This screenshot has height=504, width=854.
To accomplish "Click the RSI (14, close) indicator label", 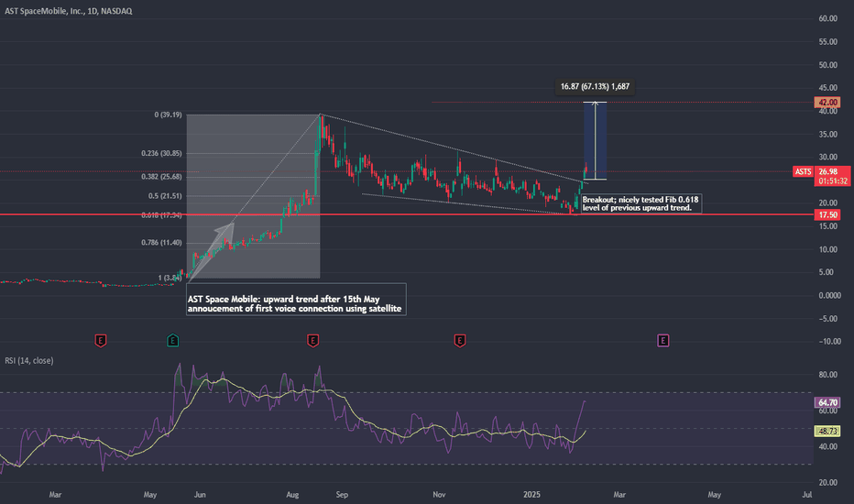I will (x=29, y=361).
